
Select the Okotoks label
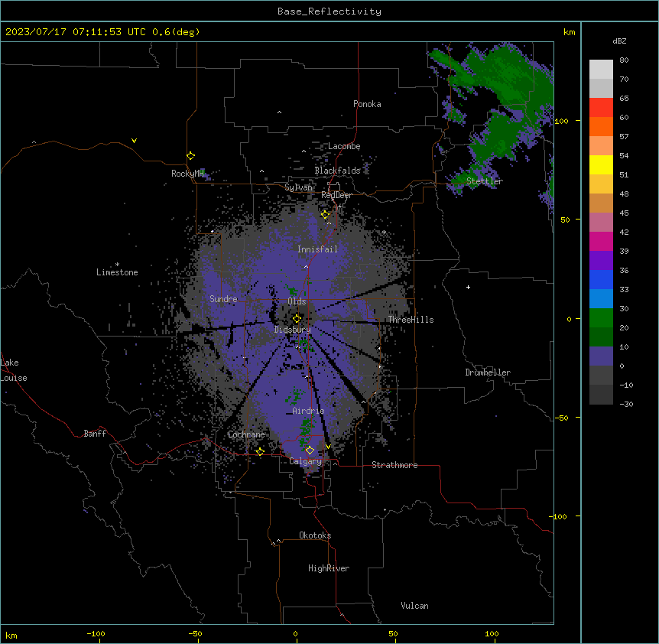click(315, 535)
